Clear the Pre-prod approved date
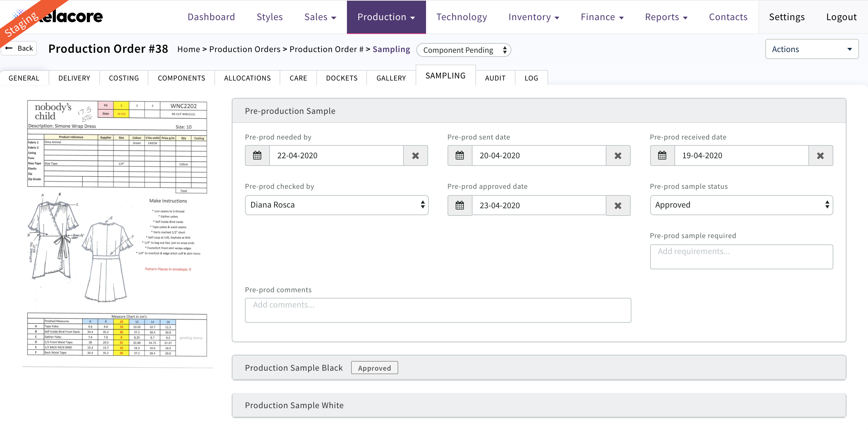 click(618, 205)
